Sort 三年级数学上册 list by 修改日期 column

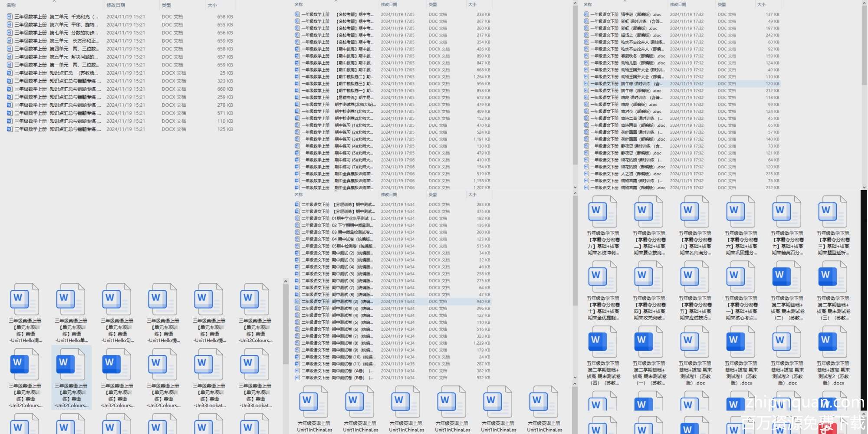point(116,5)
